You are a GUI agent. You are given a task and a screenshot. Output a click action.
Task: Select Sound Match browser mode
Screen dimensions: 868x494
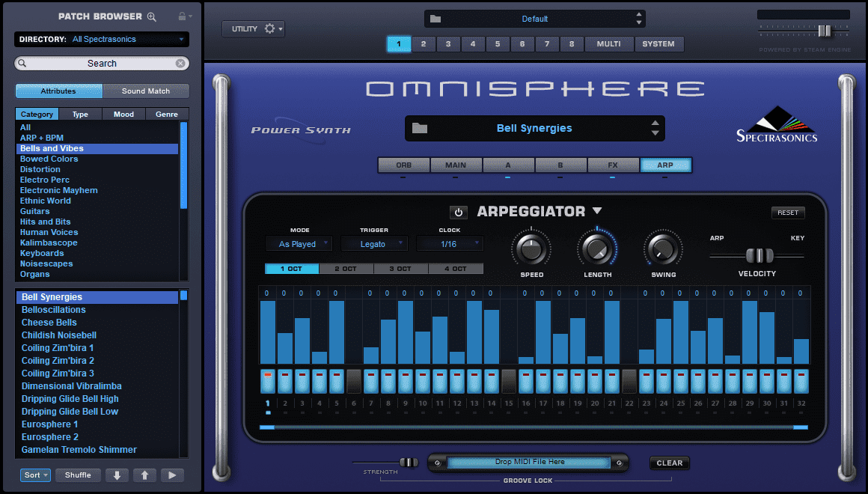(x=146, y=91)
